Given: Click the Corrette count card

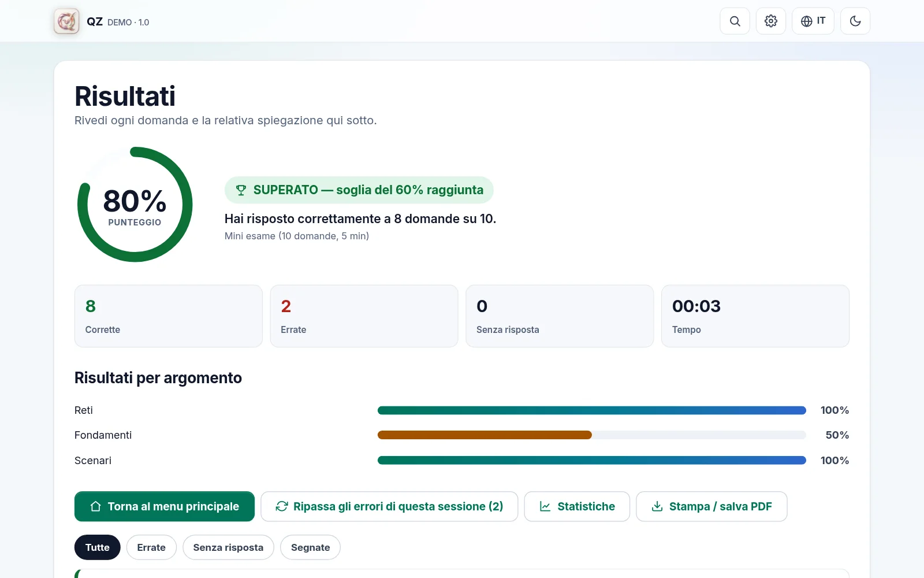Looking at the screenshot, I should (x=169, y=316).
